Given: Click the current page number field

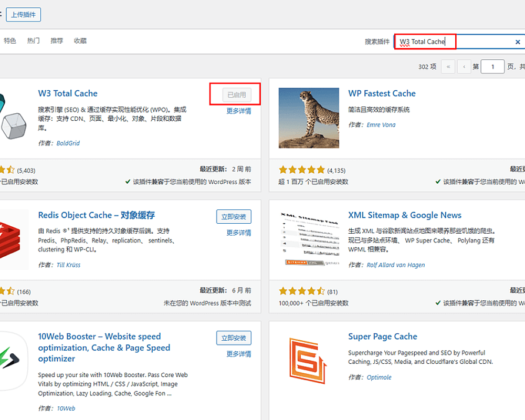Looking at the screenshot, I should point(492,67).
